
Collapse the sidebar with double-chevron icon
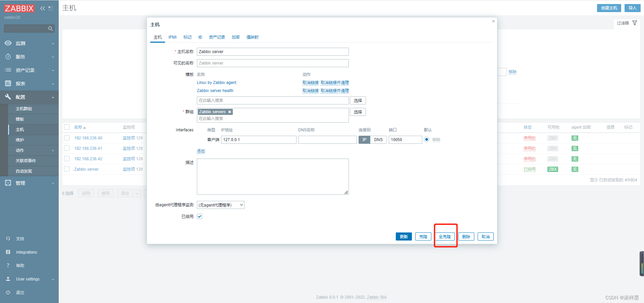43,8
